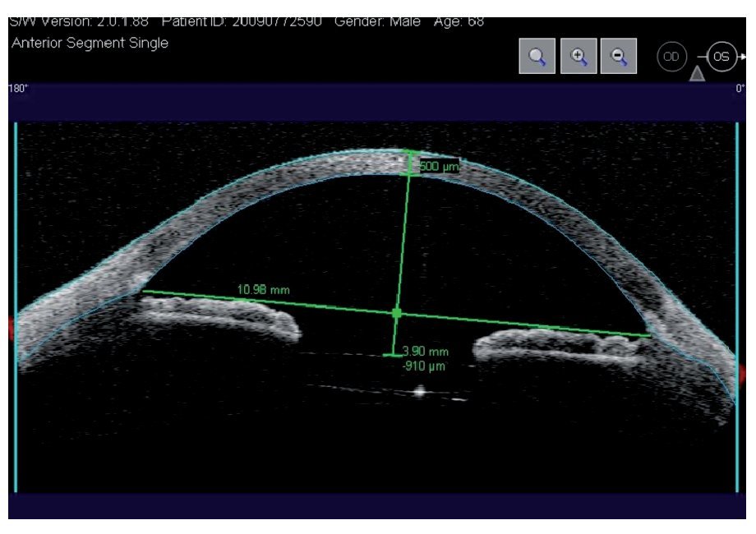
Task: Click the plain magnifier zoom-fit icon
Action: coord(537,58)
